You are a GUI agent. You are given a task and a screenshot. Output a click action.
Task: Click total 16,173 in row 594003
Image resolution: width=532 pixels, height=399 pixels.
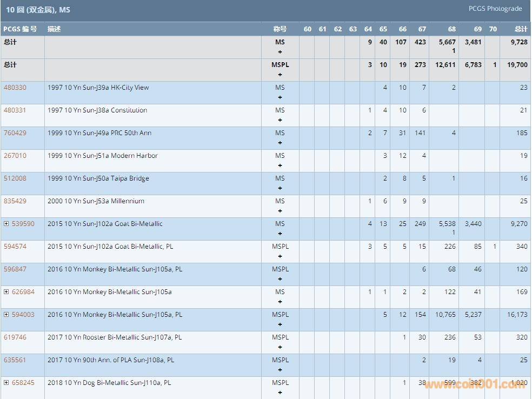pos(517,315)
